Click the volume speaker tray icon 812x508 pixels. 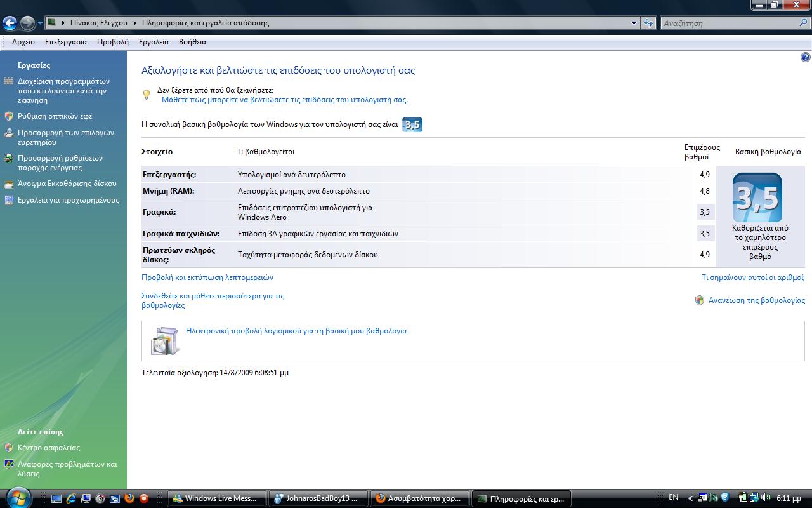click(766, 498)
